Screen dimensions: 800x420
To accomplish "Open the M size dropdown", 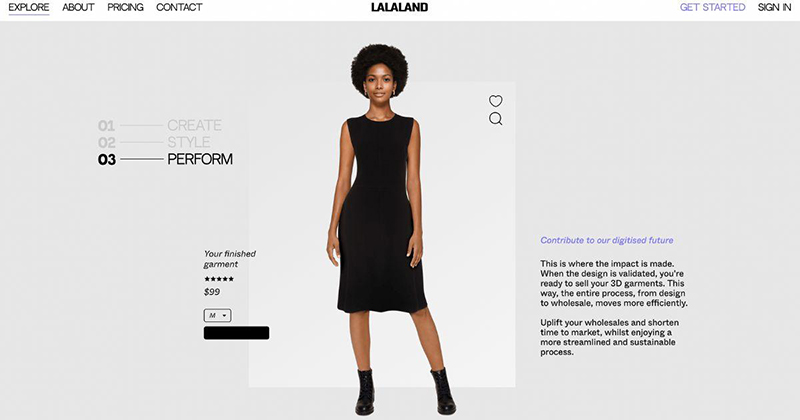I will tap(217, 315).
